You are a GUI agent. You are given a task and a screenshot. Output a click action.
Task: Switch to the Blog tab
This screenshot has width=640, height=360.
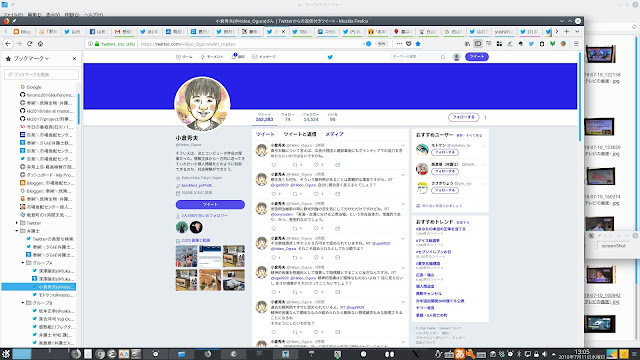[22, 31]
